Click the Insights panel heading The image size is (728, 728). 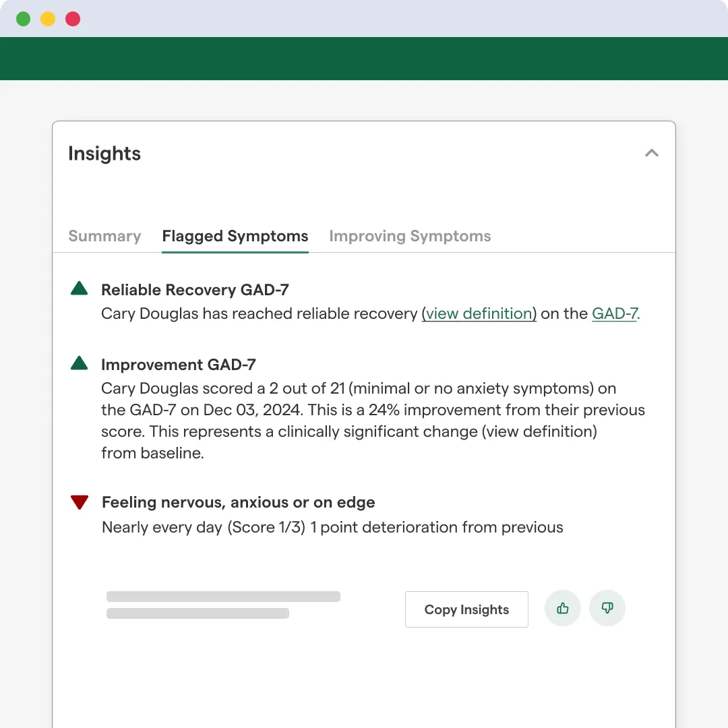(x=104, y=154)
